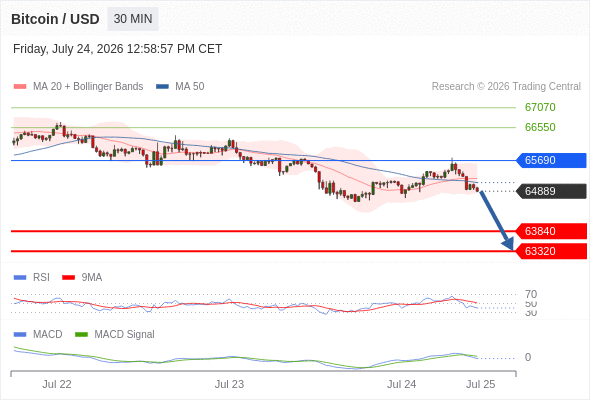This screenshot has width=590, height=400.
Task: Click the Jul 25 date axis marker
Action: (x=481, y=384)
